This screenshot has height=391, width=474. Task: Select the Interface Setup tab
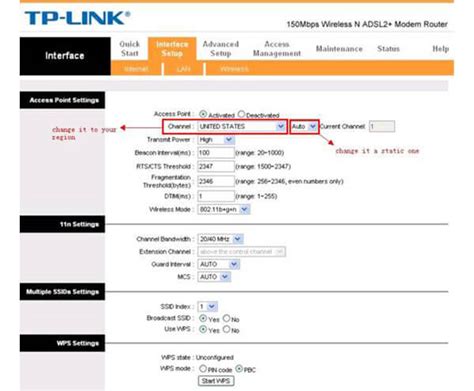(172, 49)
